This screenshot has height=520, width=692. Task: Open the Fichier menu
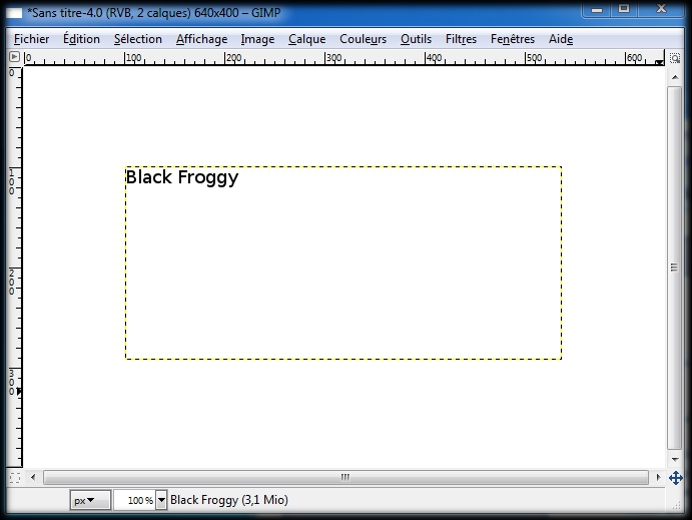coord(31,39)
